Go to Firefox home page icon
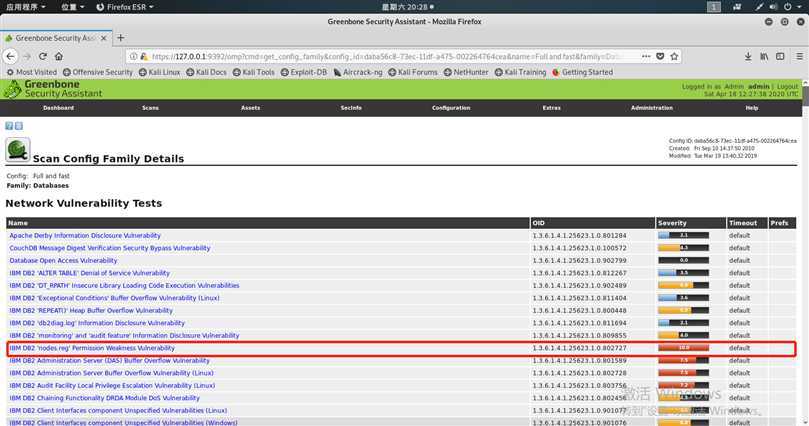Image resolution: width=809 pixels, height=426 pixels. (59, 56)
